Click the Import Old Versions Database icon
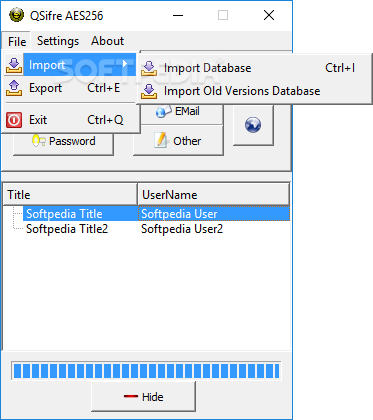Viewport: 373px width, 420px height. pos(149,91)
